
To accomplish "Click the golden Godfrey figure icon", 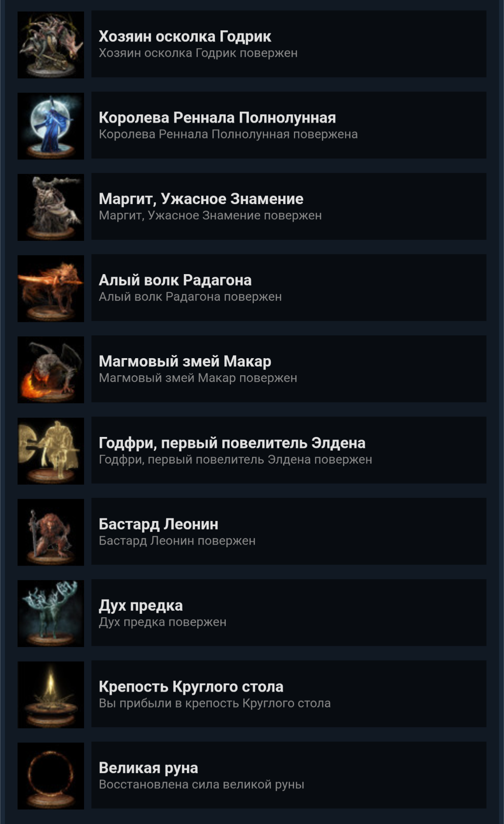I will pyautogui.click(x=51, y=451).
